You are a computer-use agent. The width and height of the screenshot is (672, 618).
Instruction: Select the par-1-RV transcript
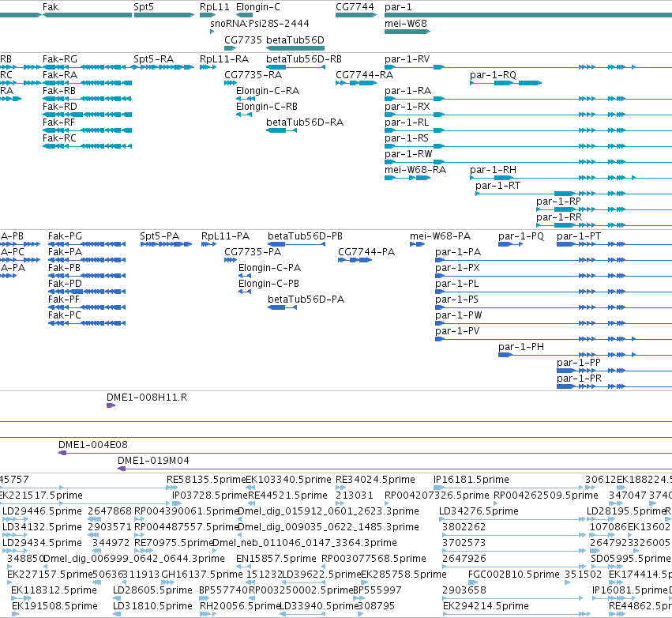click(528, 67)
